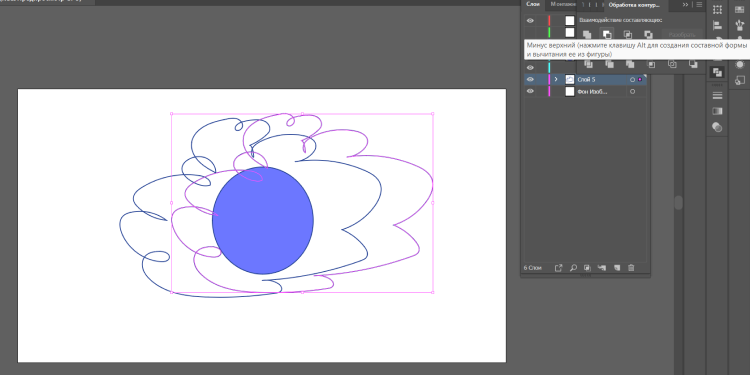
Task: Toggle visibility of the red-marked top layer
Action: pyautogui.click(x=530, y=21)
